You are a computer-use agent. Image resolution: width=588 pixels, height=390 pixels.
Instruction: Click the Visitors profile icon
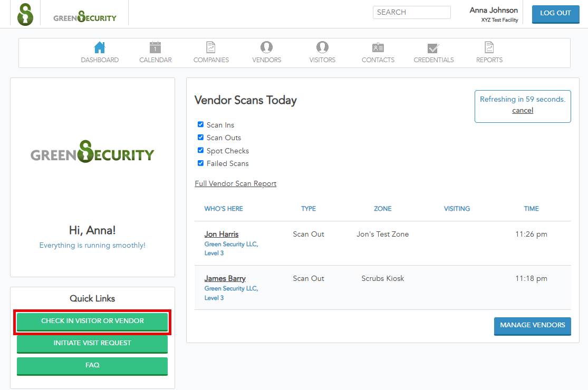tap(322, 47)
